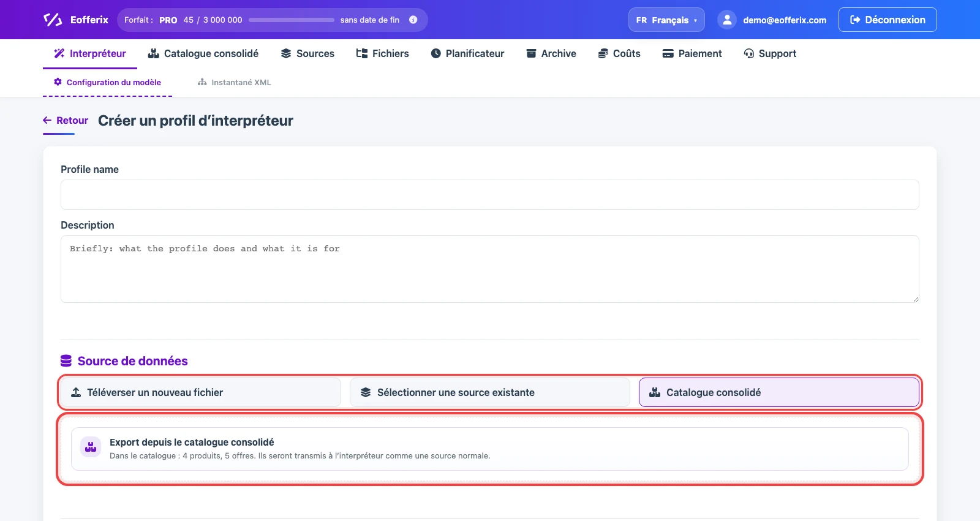Go to the Catalogue consolidé menu

[203, 53]
